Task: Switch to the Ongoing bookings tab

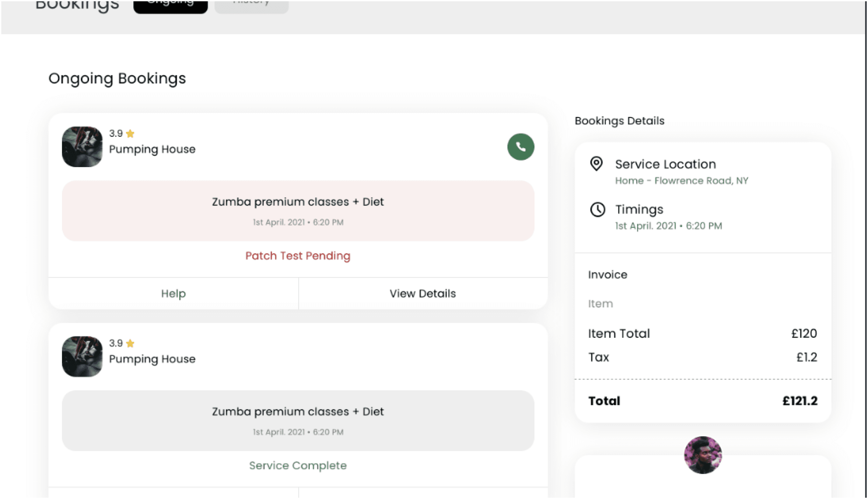Action: (170, 6)
